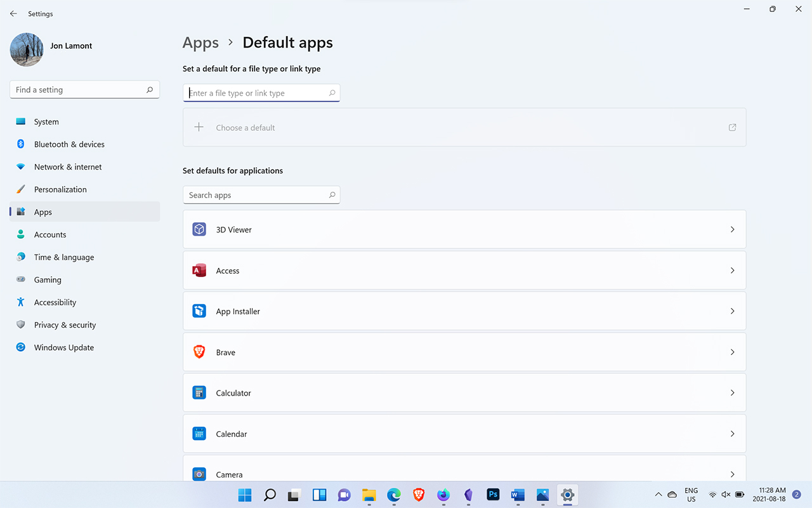The image size is (812, 508).
Task: Expand the App Installer row chevron
Action: (x=732, y=311)
